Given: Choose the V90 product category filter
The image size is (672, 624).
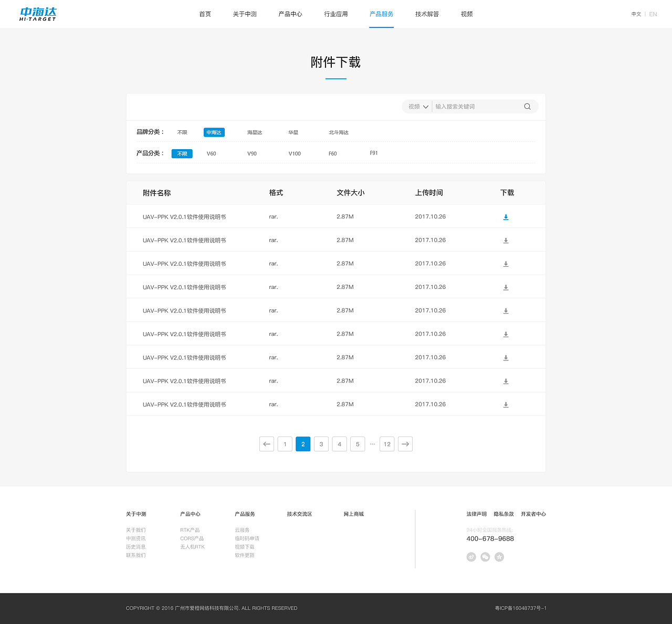Looking at the screenshot, I should (252, 153).
